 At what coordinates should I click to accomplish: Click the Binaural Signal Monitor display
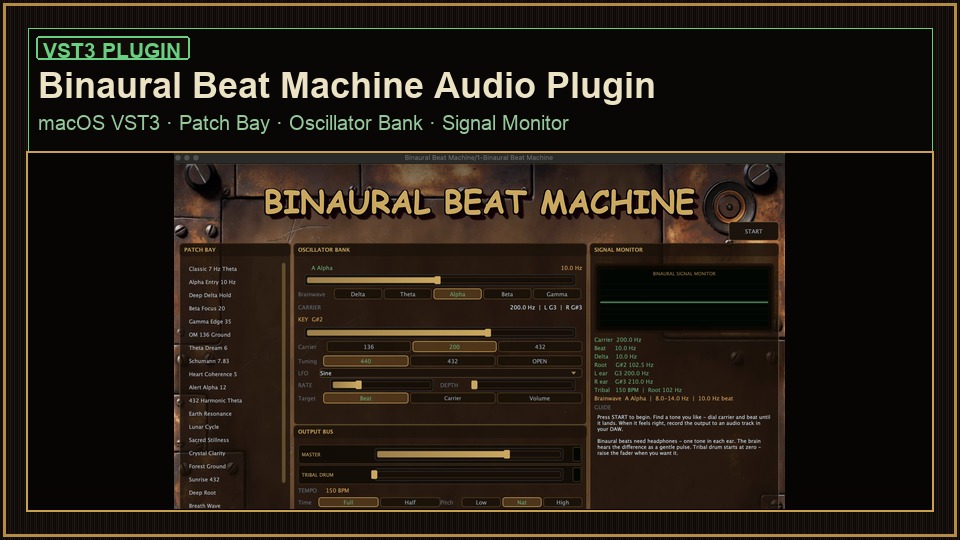(684, 299)
